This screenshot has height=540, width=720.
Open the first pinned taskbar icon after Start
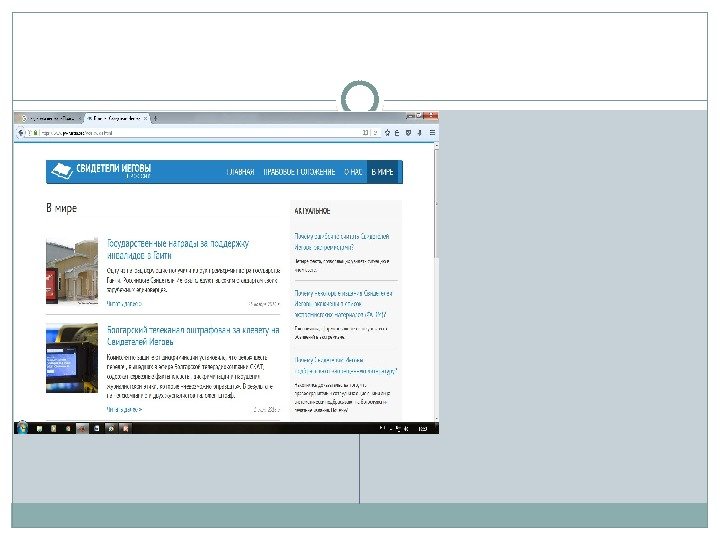(x=39, y=428)
